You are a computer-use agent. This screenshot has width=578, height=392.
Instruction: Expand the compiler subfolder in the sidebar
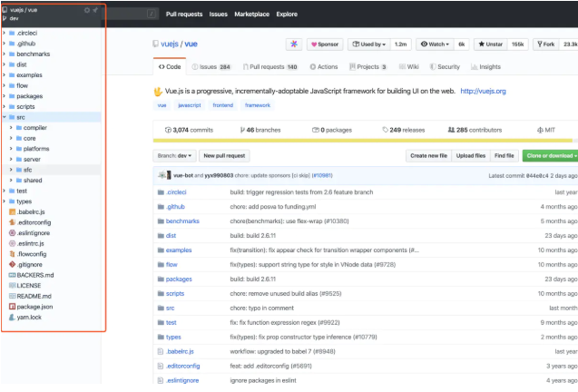[x=11, y=128]
